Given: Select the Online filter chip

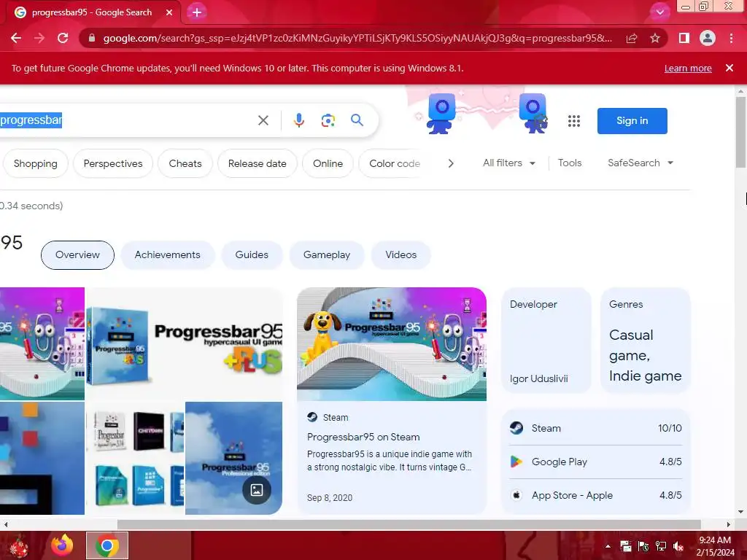Looking at the screenshot, I should click(x=328, y=163).
